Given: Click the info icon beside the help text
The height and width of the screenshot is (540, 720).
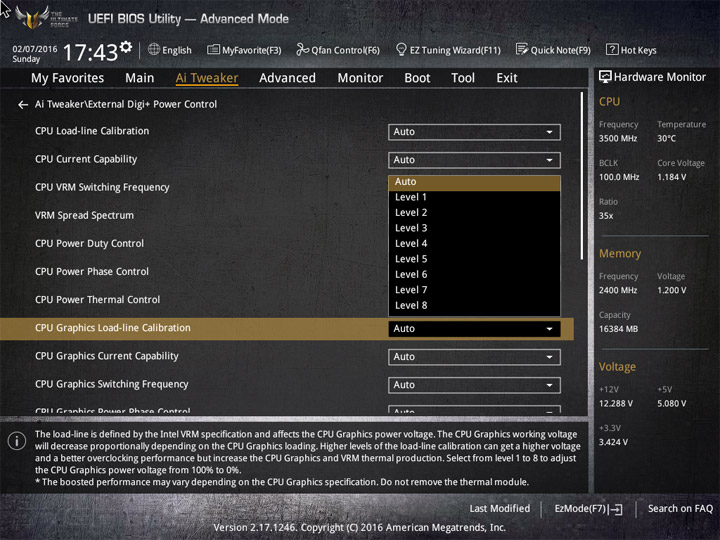Looking at the screenshot, I should coord(17,441).
